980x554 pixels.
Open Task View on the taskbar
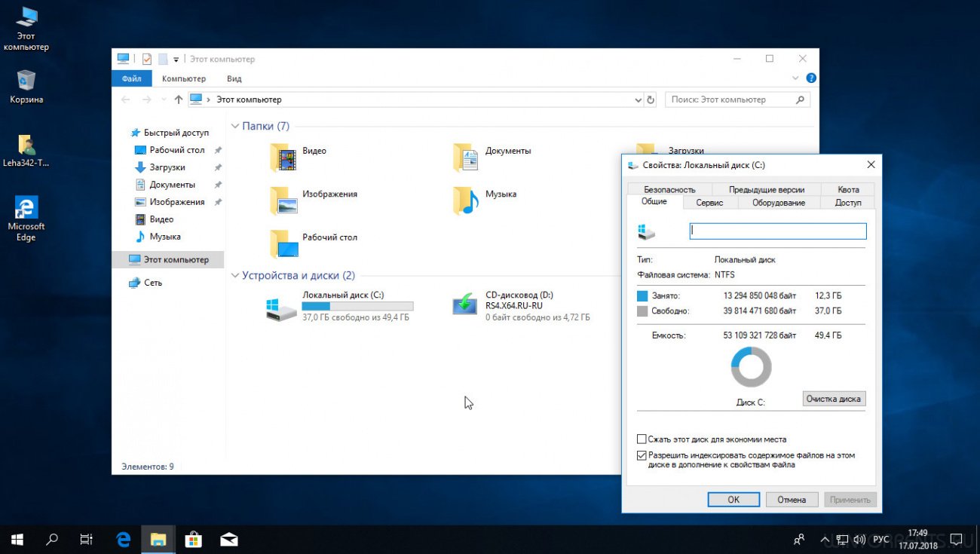coord(87,540)
